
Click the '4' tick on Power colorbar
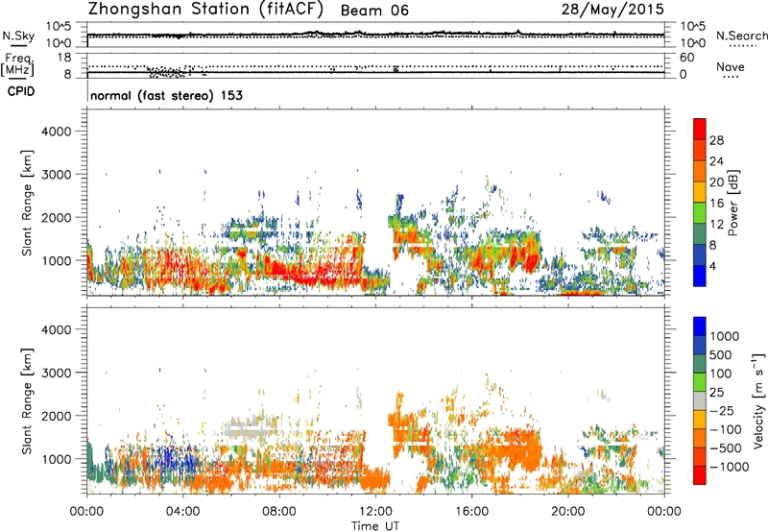pyautogui.click(x=712, y=266)
